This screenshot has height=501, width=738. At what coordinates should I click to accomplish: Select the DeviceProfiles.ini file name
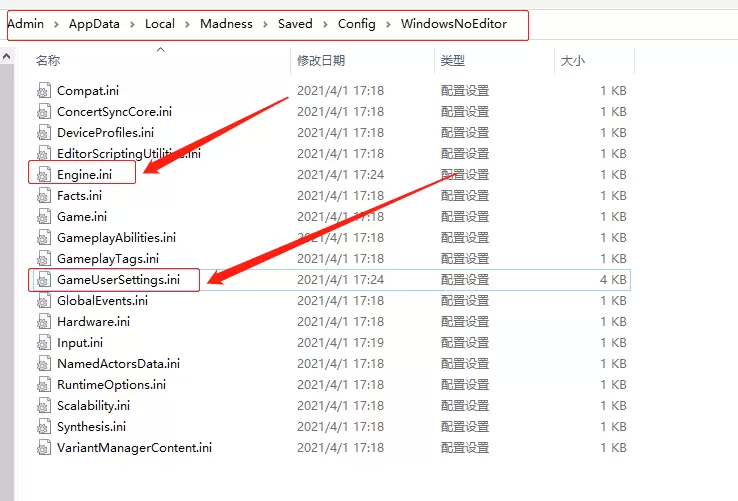pyautogui.click(x=105, y=132)
